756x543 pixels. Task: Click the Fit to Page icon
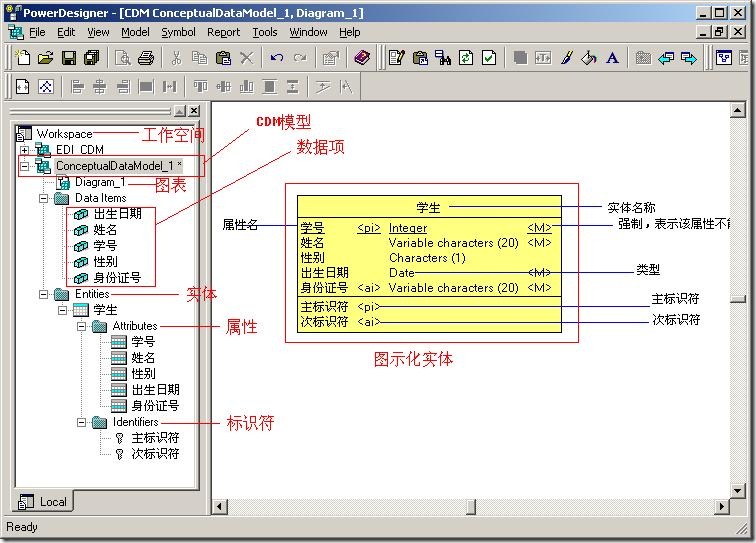coord(23,87)
